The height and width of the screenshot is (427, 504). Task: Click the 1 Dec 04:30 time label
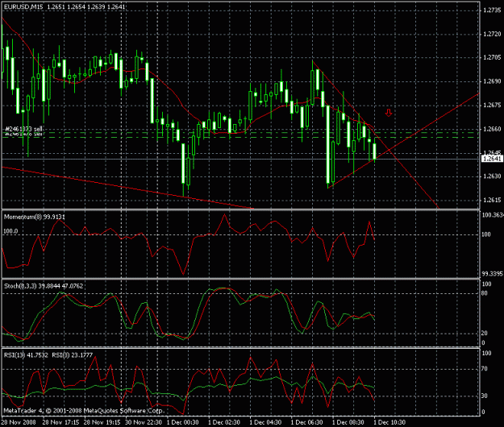tap(265, 422)
